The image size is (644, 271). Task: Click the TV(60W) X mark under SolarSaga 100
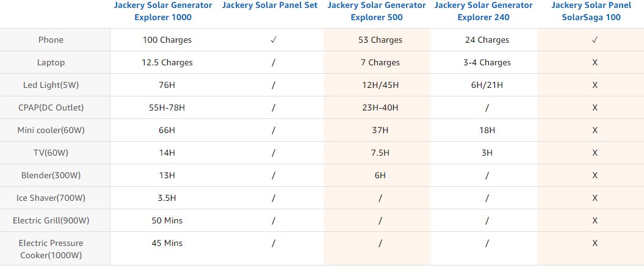point(595,153)
